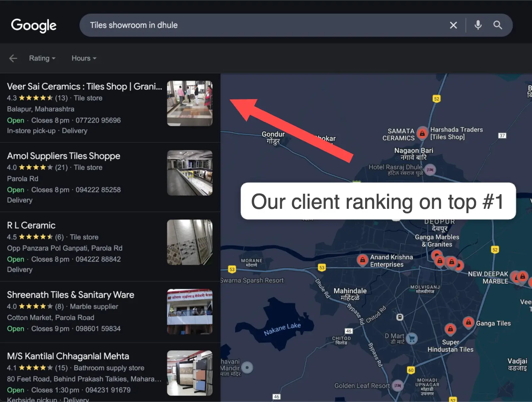Viewport: 532px width, 402px height.
Task: Click Kantilal Mehta phone 094231 91679
Action: pos(108,390)
